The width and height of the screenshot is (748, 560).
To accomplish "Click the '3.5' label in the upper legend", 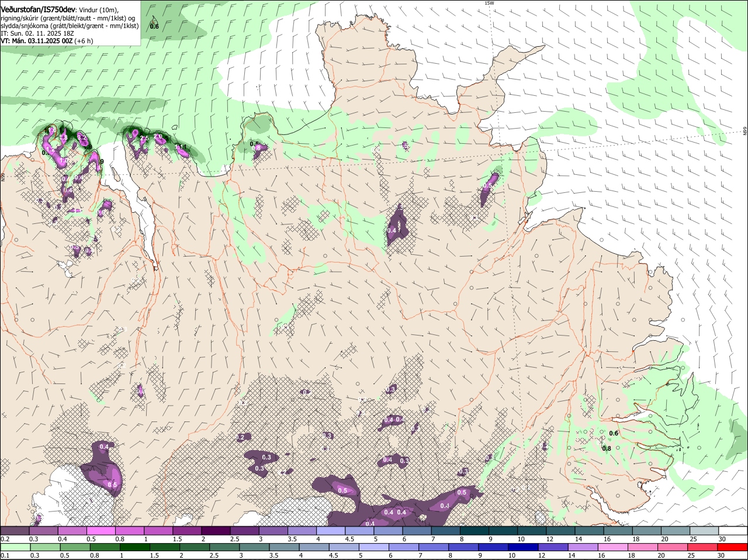I will coord(292,538).
